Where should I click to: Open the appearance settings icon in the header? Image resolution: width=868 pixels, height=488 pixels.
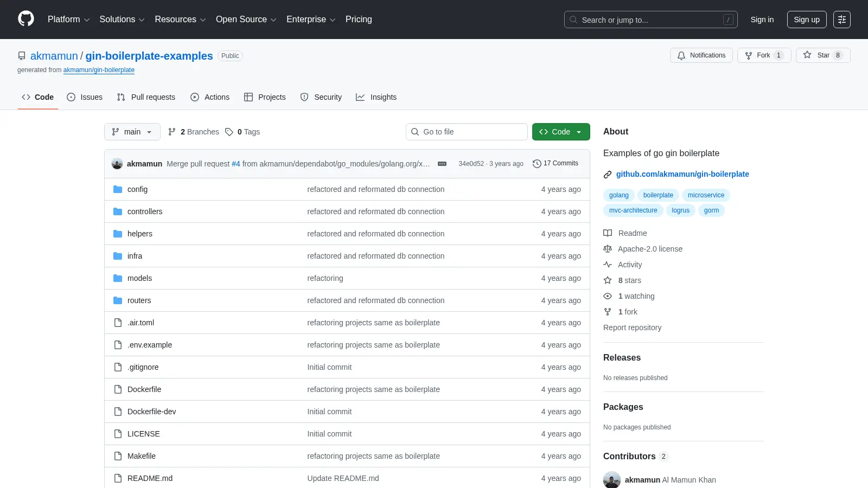pyautogui.click(x=842, y=20)
